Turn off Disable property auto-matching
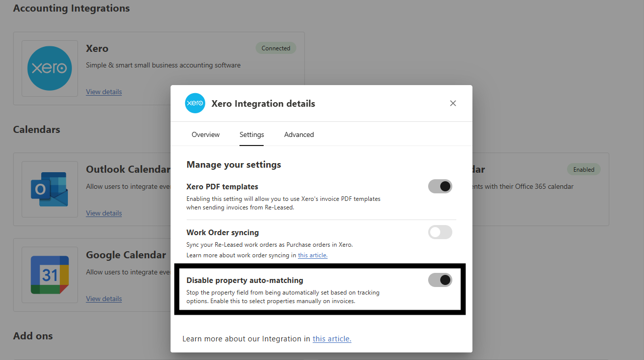 pyautogui.click(x=440, y=280)
